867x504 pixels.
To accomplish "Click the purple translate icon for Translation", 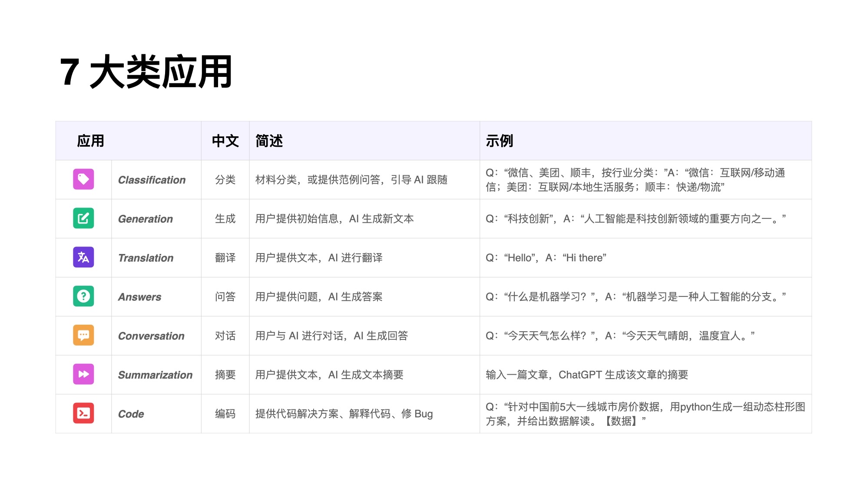I will coord(83,257).
